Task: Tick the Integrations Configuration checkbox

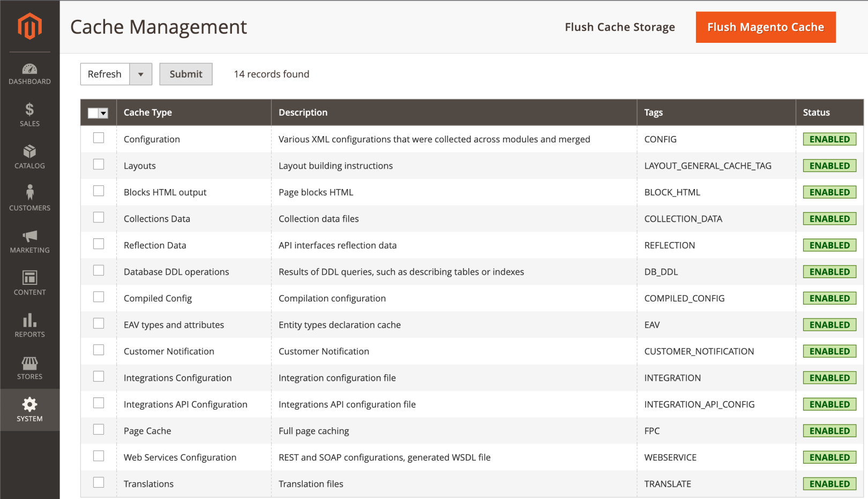Action: point(99,376)
